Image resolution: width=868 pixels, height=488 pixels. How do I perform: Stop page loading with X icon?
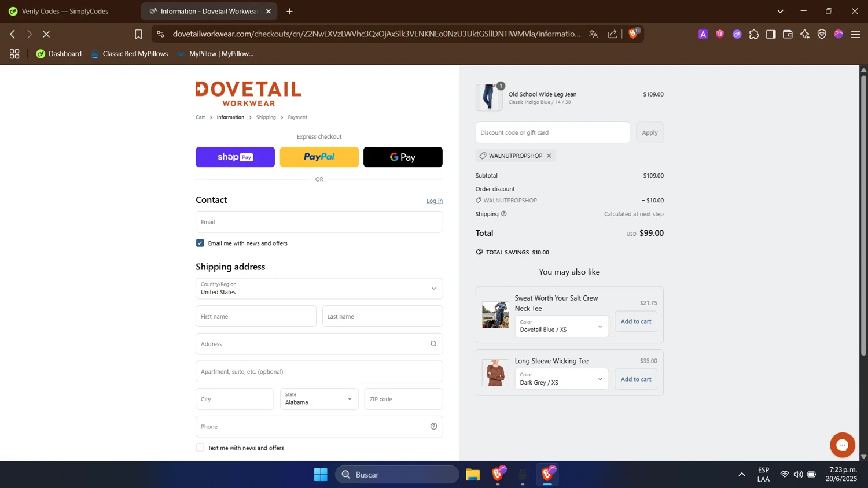[46, 34]
